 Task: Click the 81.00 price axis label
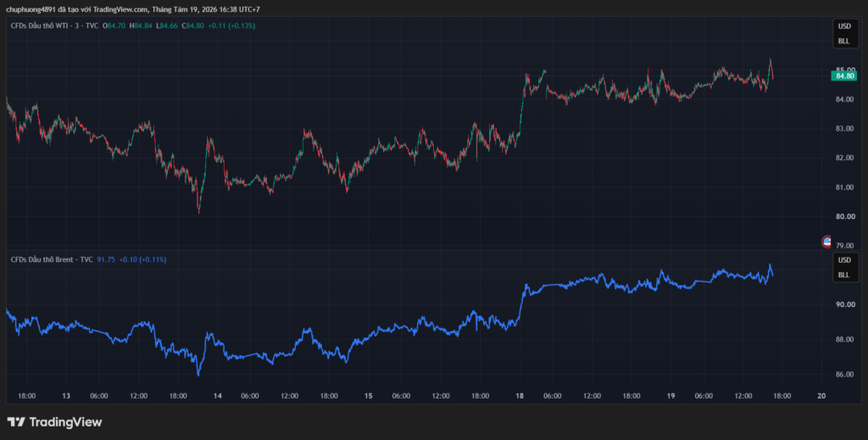click(x=845, y=187)
